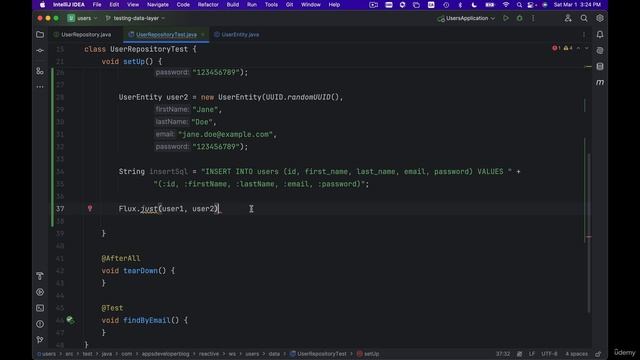This screenshot has height=360, width=640.
Task: Click UserRepositoryTest in breadcrumb bar
Action: click(x=318, y=354)
